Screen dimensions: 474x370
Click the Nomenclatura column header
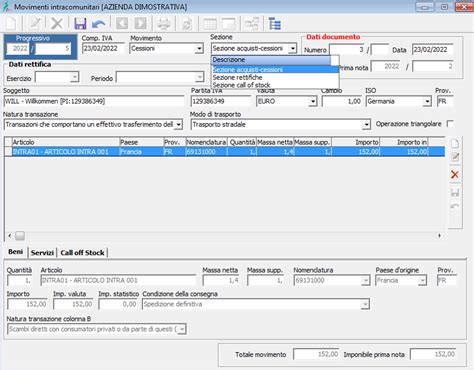(206, 142)
